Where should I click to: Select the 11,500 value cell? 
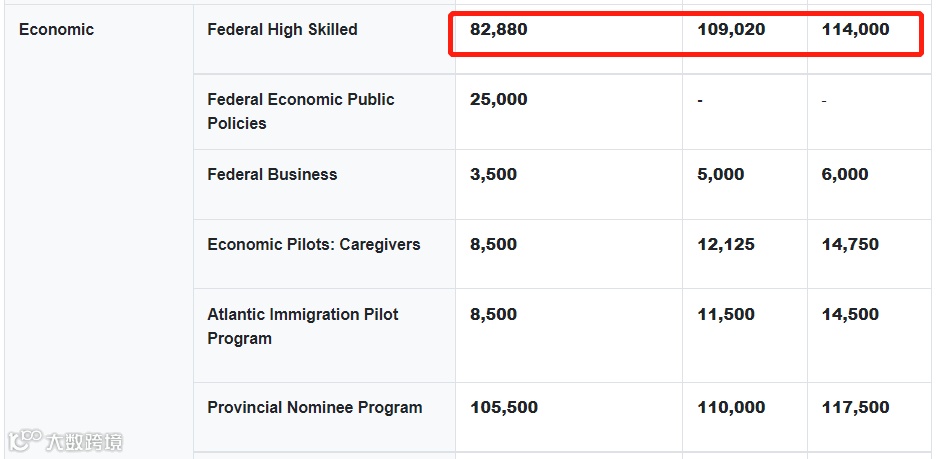(726, 315)
